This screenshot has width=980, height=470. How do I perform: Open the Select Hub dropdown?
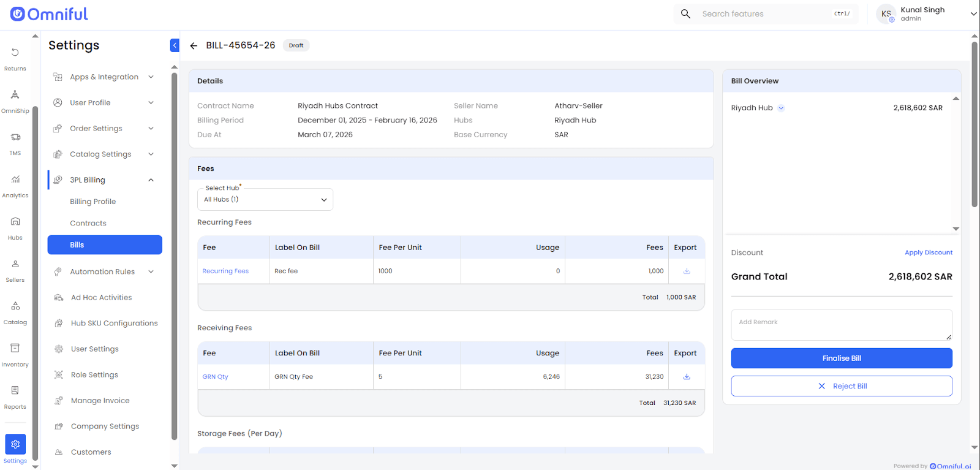(x=265, y=200)
